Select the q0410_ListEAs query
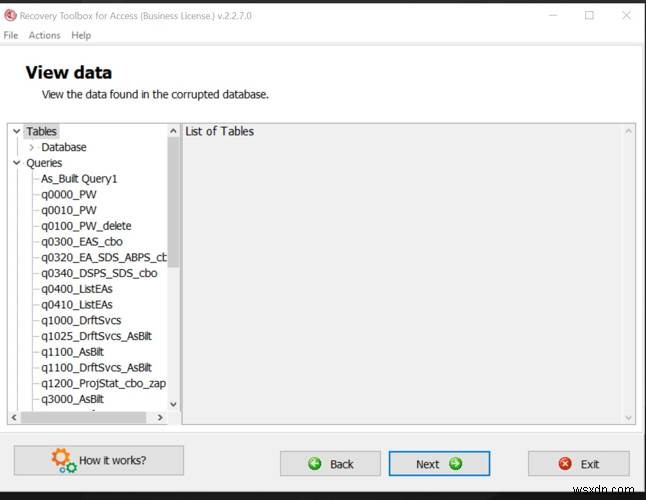Viewport: 646px width, 500px height. (77, 304)
